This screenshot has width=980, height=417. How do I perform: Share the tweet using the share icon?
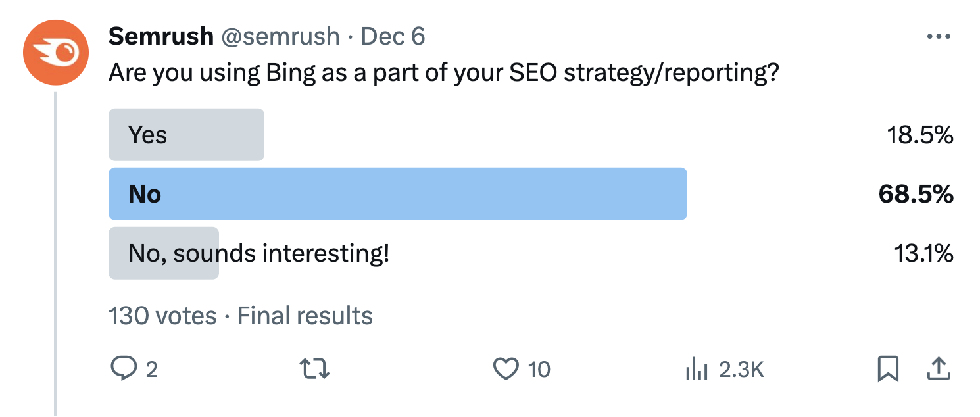[x=939, y=370]
